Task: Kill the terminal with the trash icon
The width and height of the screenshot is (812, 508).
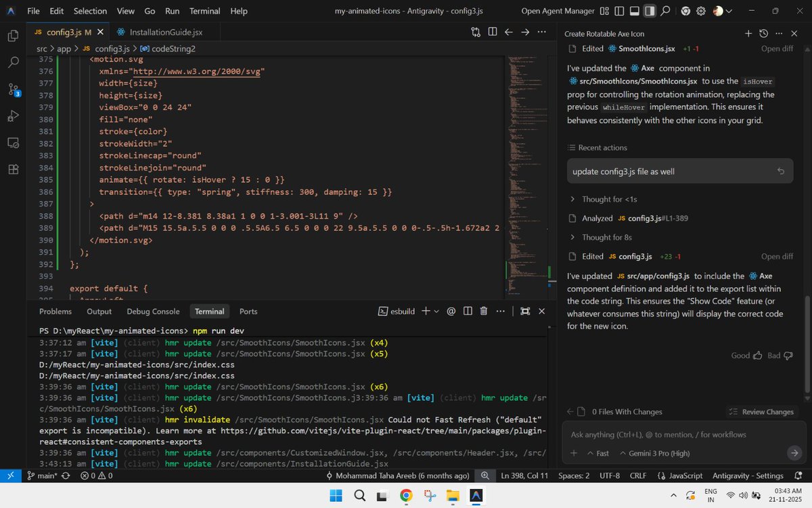Action: pos(483,311)
